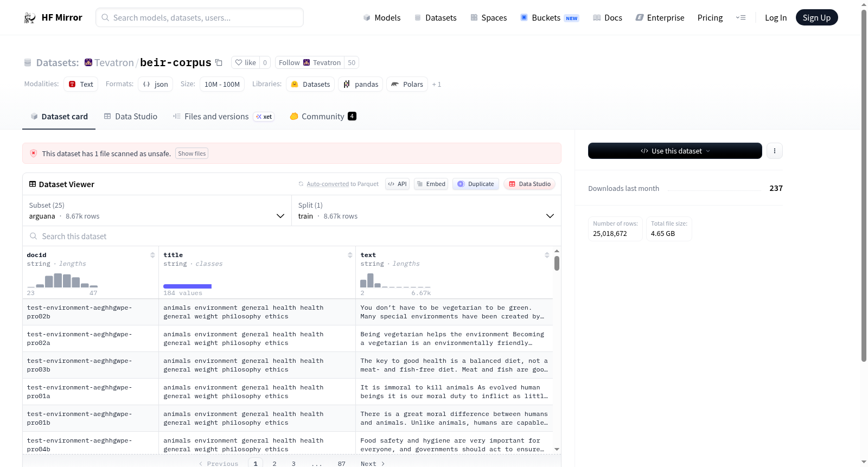This screenshot has height=467, width=868.
Task: Open the Use this dataset dropdown
Action: [675, 151]
